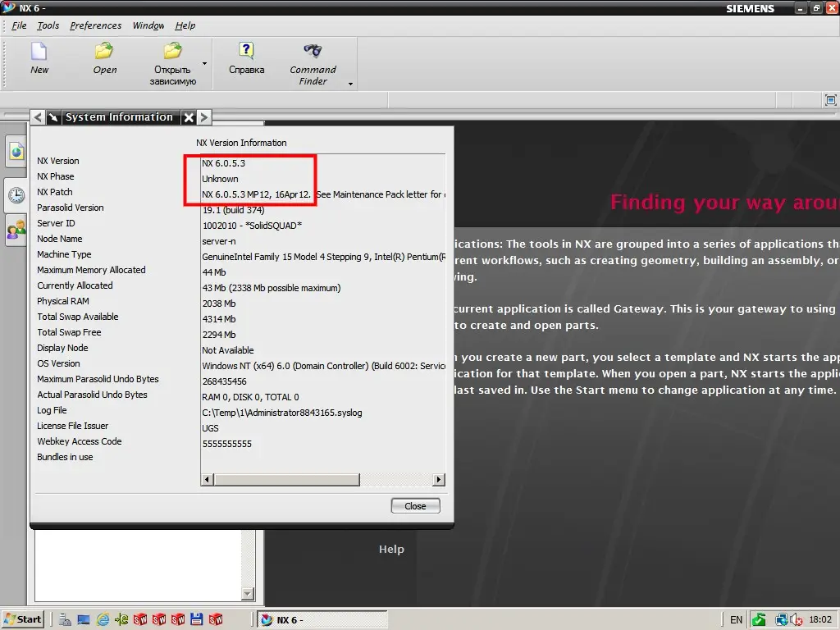Click the System Information panel title
Image resolution: width=840 pixels, height=630 pixels.
119,116
